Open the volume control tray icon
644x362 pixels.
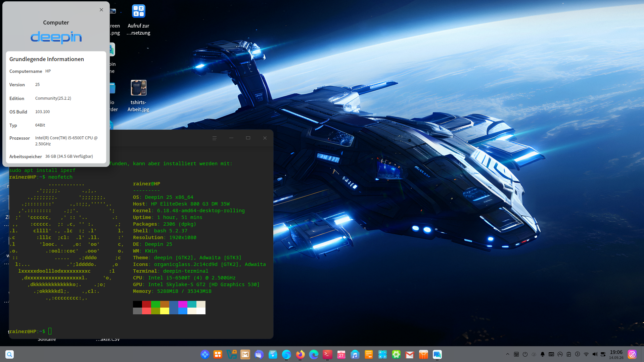click(595, 354)
